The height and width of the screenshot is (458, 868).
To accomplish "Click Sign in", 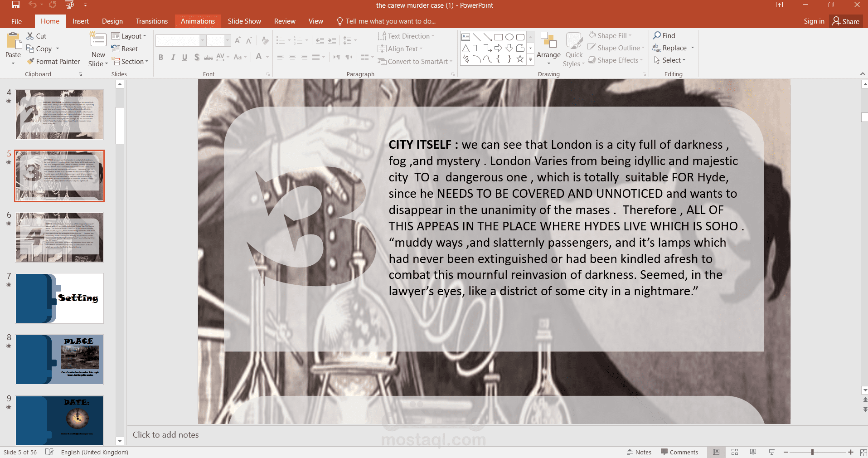I will pyautogui.click(x=814, y=21).
